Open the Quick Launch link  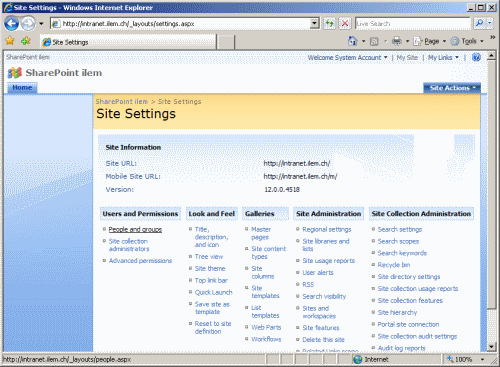click(213, 292)
